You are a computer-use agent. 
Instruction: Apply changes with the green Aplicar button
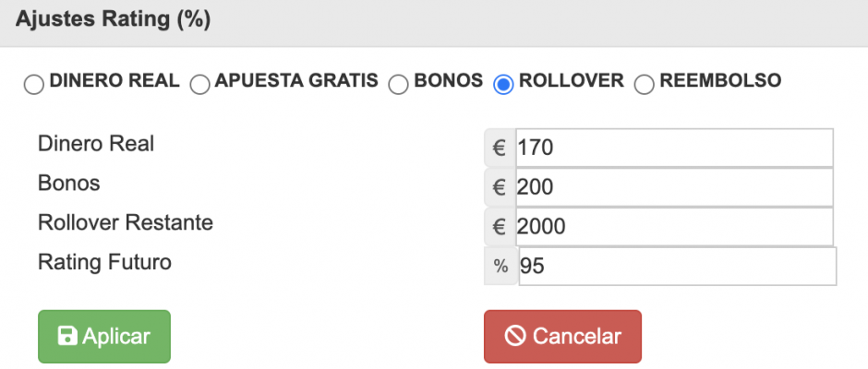click(104, 337)
